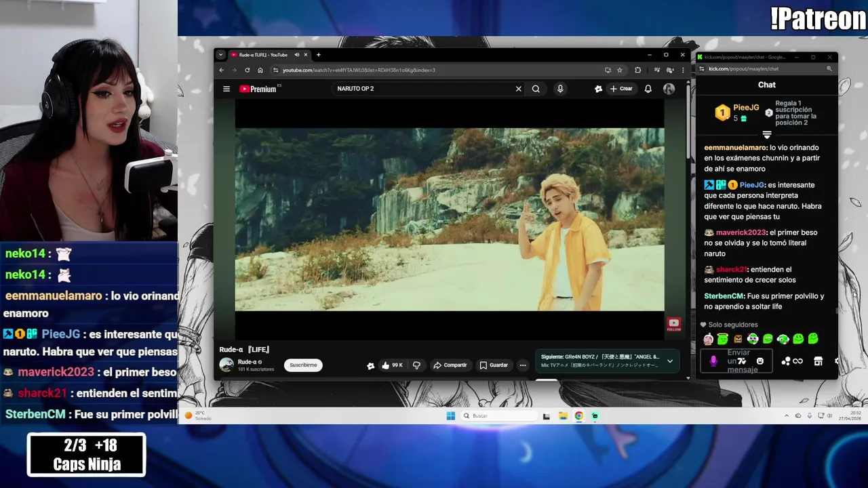868x488 pixels.
Task: Open the Chrome extensions puzzle icon
Action: pos(638,70)
